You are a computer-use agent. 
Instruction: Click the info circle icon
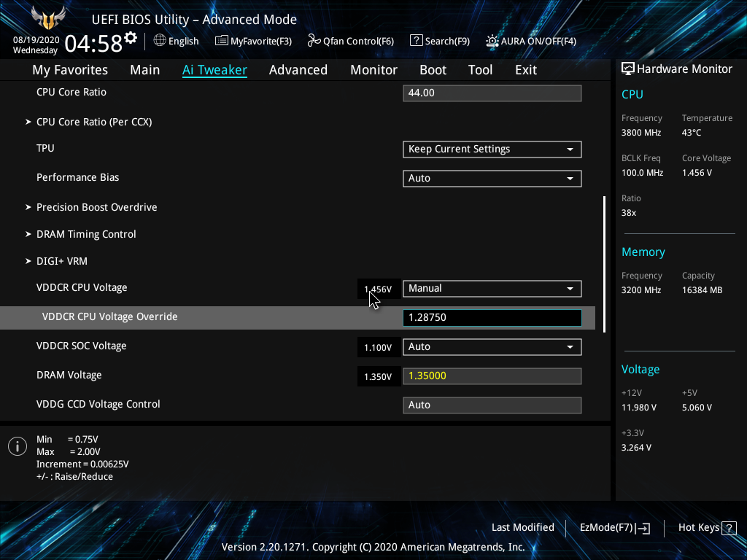[x=18, y=446]
